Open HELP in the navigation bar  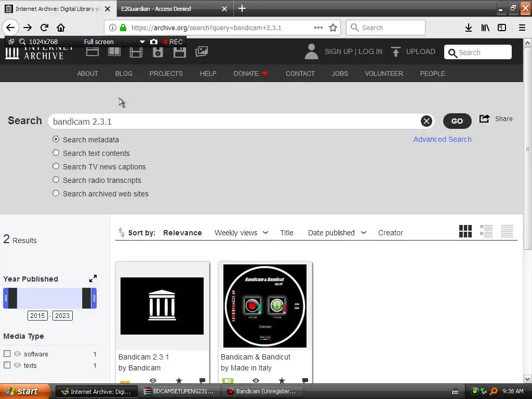click(208, 74)
